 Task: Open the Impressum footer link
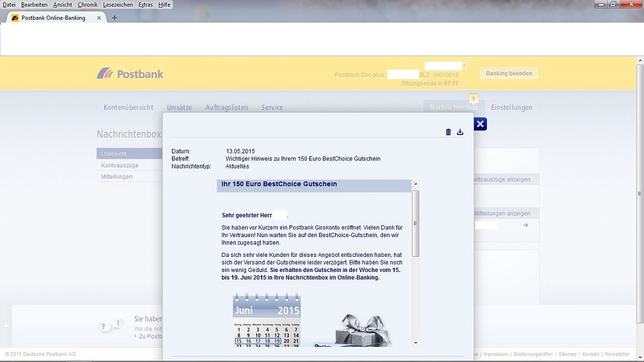click(496, 354)
